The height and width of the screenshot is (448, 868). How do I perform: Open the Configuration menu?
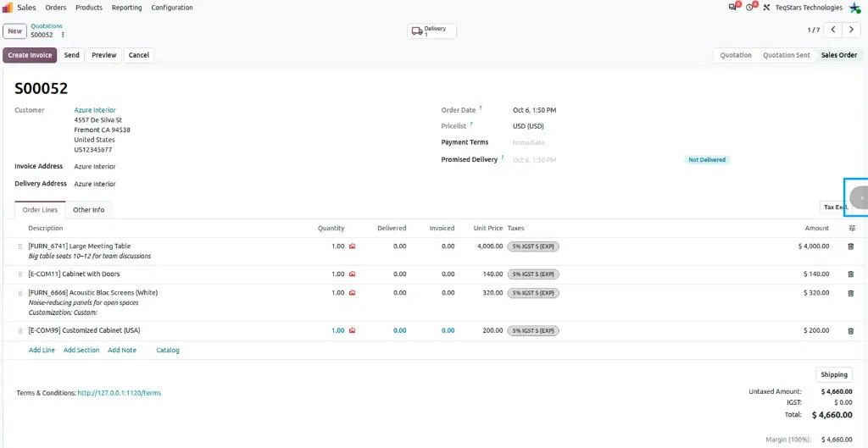(x=172, y=8)
